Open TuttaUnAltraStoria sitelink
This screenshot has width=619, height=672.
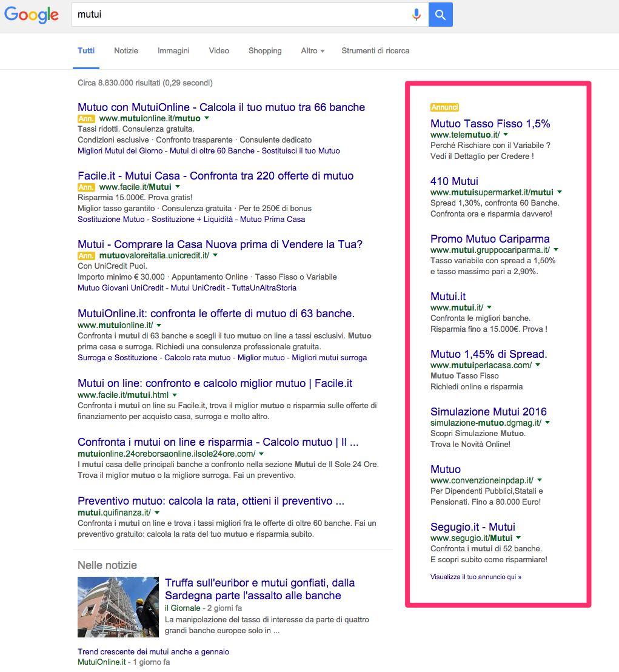coord(264,288)
